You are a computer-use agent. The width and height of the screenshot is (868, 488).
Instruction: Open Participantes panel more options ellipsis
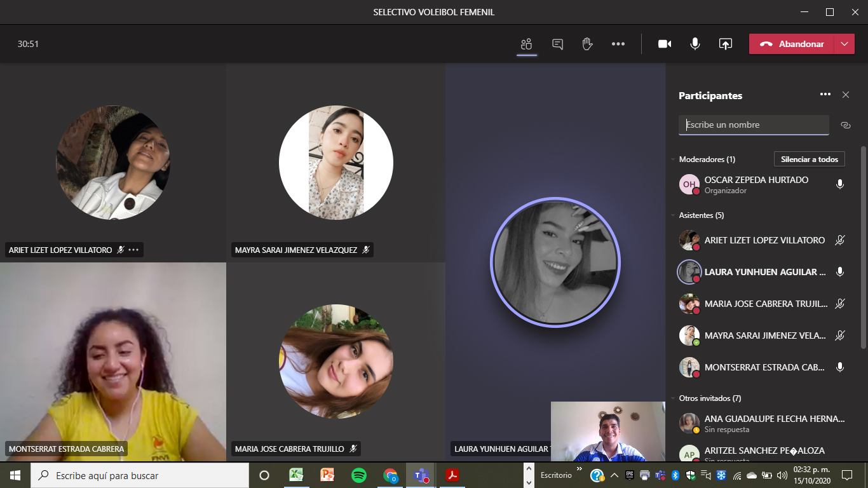click(x=825, y=95)
